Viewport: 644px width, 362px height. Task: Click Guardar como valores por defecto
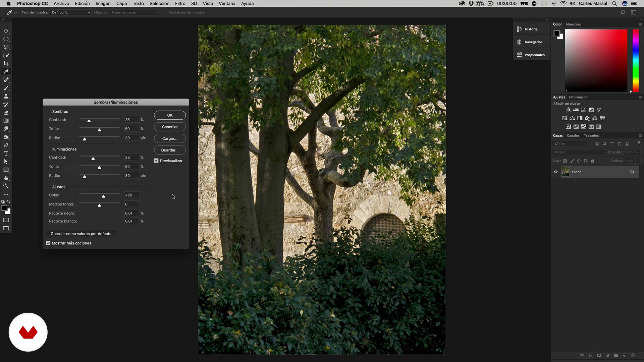pyautogui.click(x=81, y=234)
